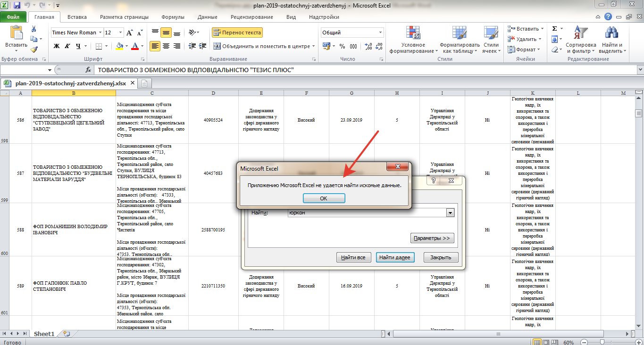Click the Найти далее button
644x345 pixels.
tap(395, 257)
